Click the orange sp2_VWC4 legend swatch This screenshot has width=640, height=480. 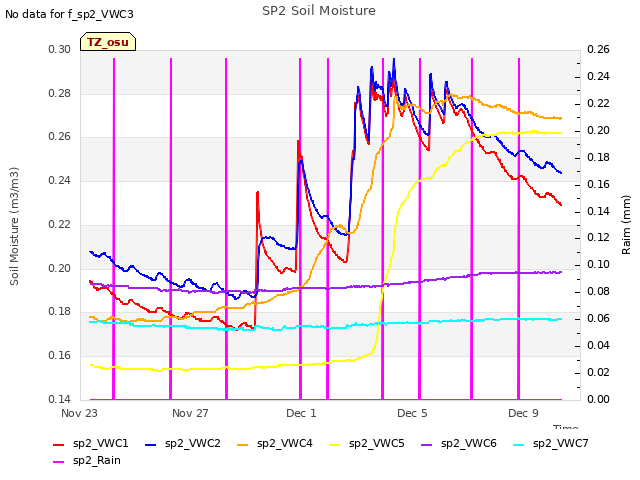[243, 444]
